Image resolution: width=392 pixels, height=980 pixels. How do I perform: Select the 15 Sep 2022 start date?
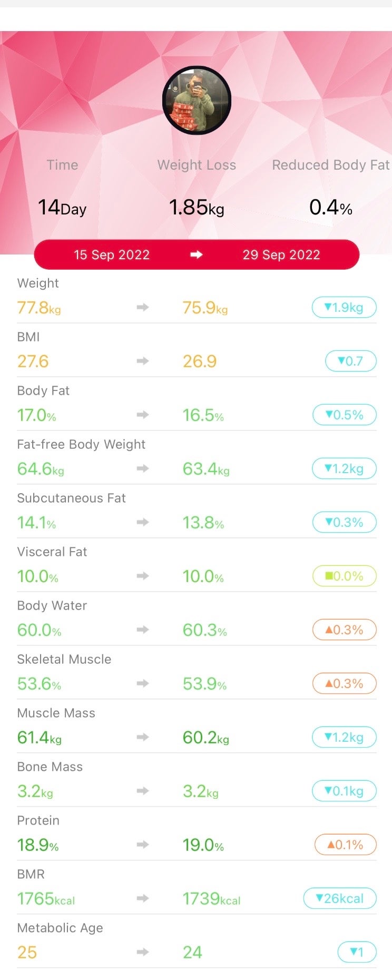tap(112, 255)
